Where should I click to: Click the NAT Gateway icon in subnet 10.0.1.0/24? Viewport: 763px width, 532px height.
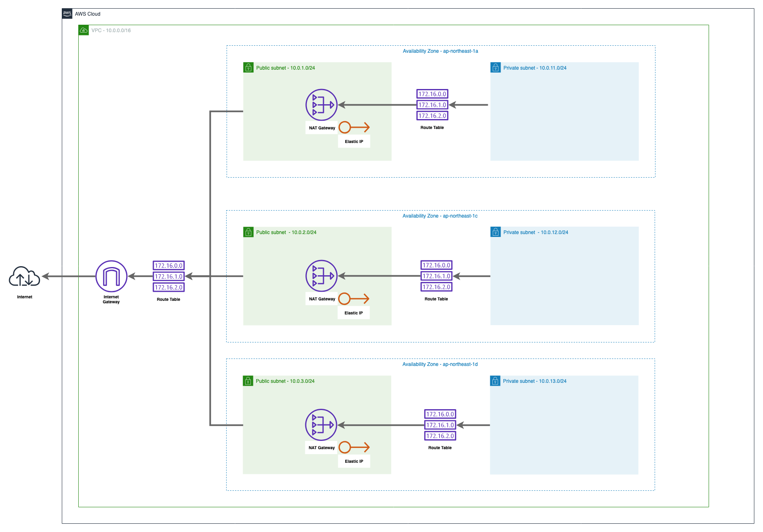(x=321, y=105)
